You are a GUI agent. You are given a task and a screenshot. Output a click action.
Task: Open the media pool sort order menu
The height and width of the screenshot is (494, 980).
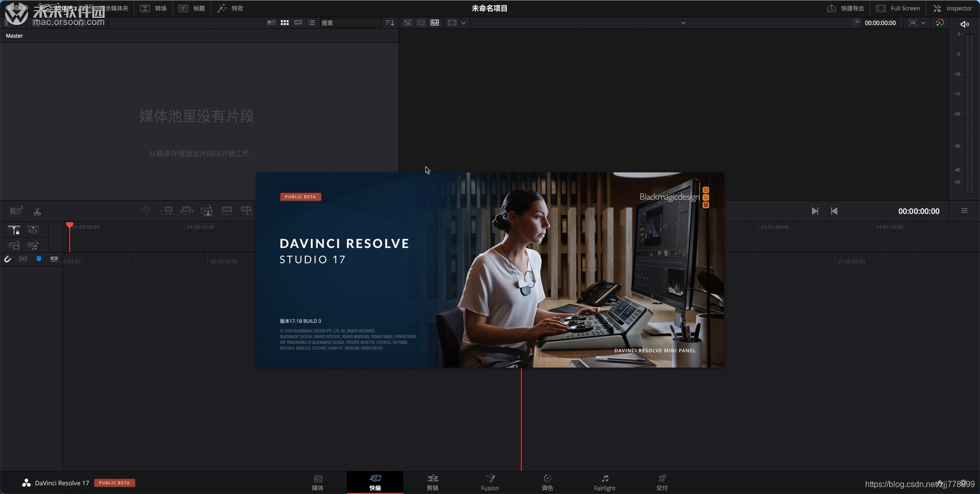[390, 22]
